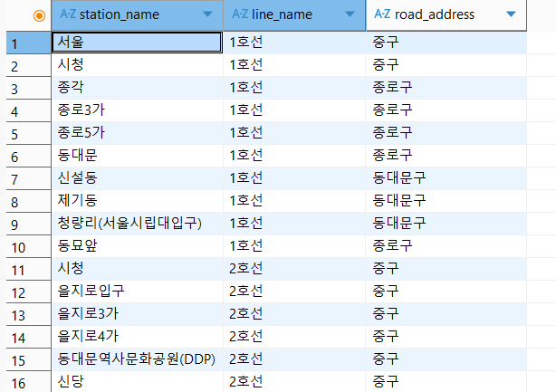This screenshot has height=392, width=556.
Task: Click the A-Z type icon of station_name
Action: [68, 14]
